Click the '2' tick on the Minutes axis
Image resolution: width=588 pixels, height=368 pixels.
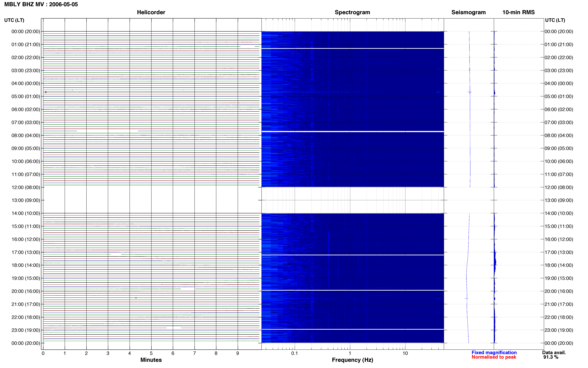tap(86, 353)
